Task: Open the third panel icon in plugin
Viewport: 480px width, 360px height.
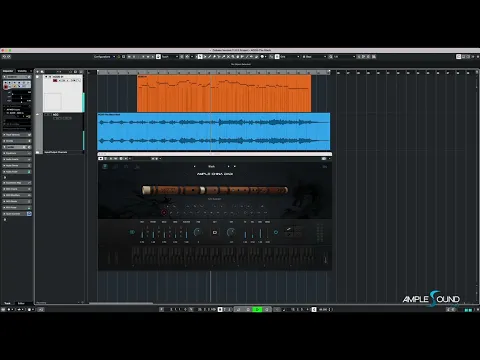Action: [126, 166]
